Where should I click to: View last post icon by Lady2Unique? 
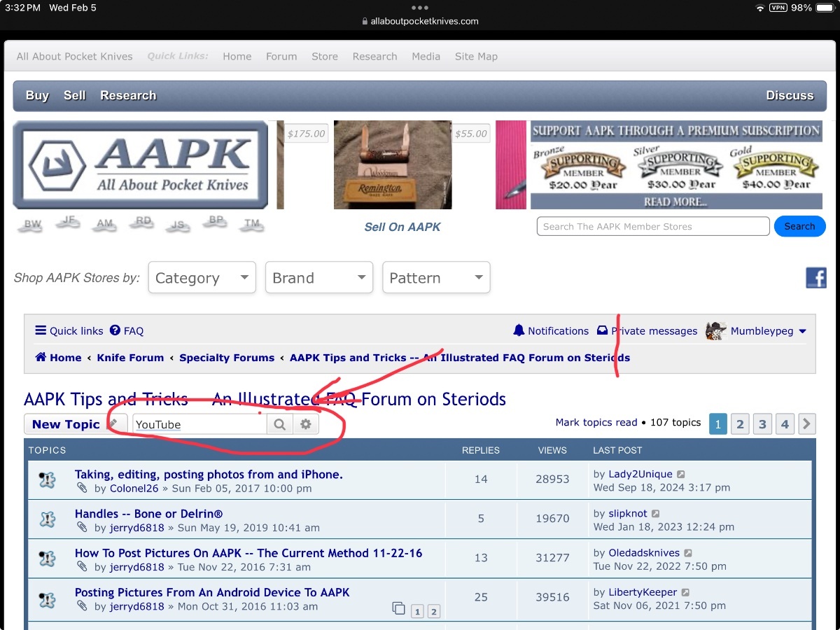681,475
